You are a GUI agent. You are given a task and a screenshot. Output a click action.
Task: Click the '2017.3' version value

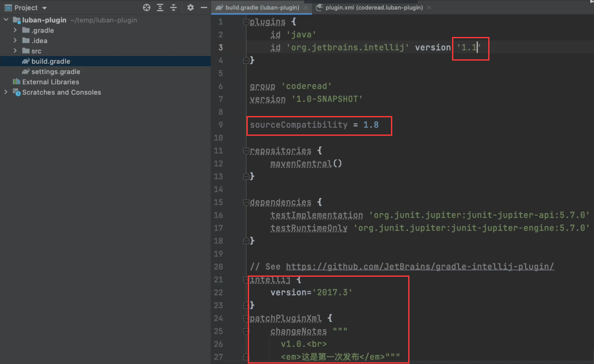click(332, 292)
